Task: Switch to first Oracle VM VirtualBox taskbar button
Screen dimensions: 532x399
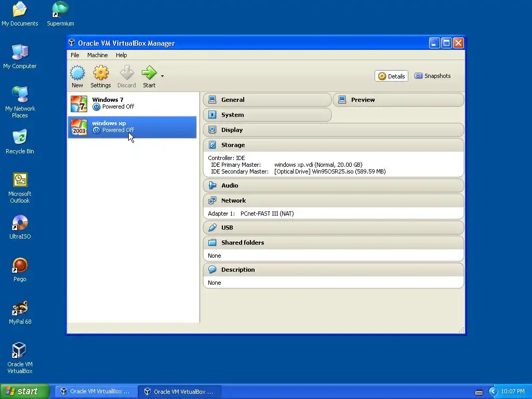Action: (x=96, y=392)
